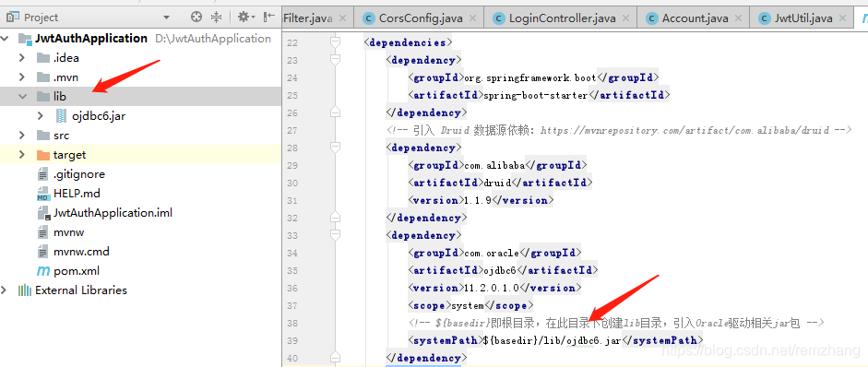Expand the target folder
This screenshot has height=367, width=868.
22,154
